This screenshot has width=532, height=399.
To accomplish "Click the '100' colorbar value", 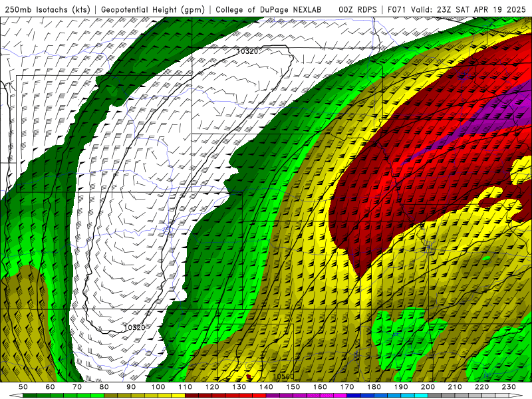I will 158,387.
